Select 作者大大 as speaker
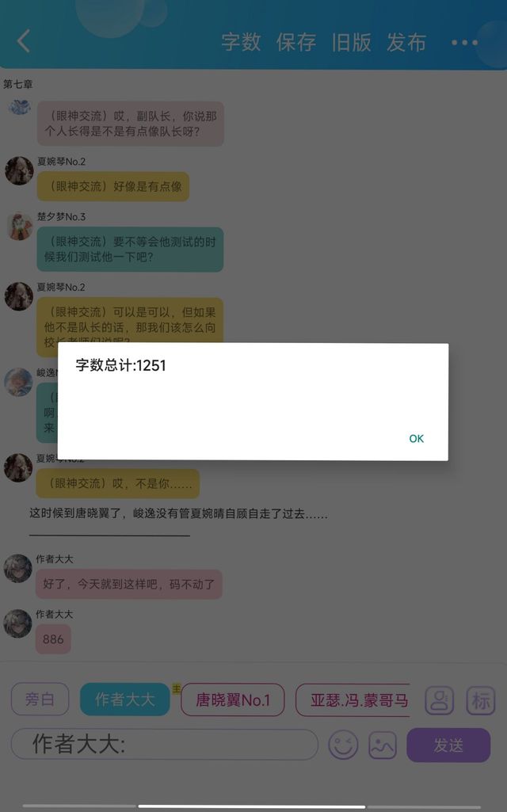 pos(125,700)
